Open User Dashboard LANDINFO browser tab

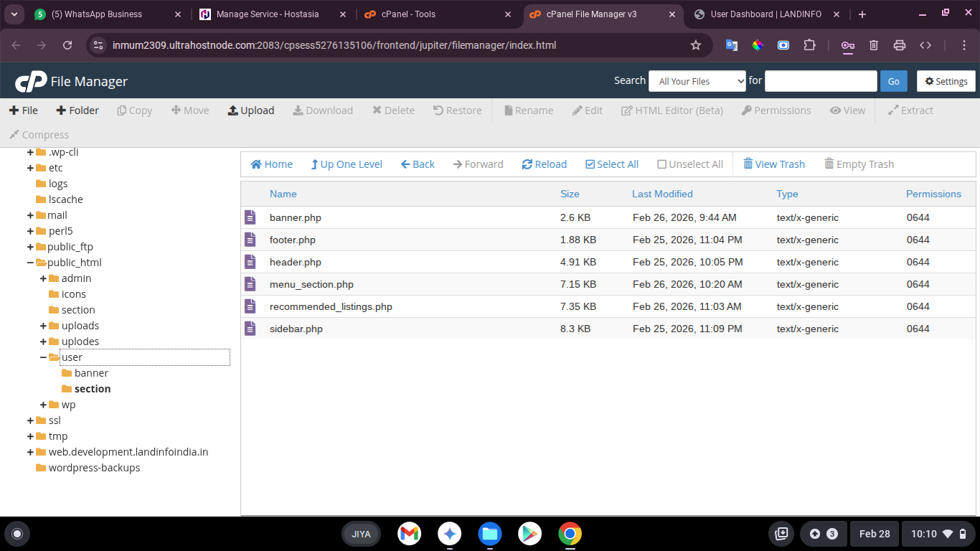(765, 14)
